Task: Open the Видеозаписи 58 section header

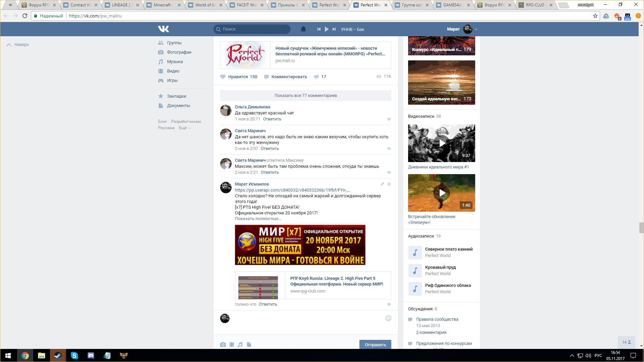Action: [x=425, y=116]
